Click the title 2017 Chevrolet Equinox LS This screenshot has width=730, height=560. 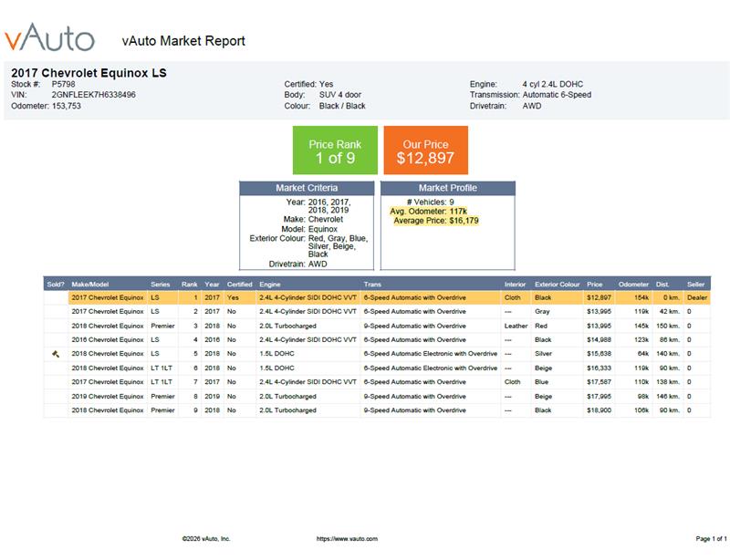[x=89, y=73]
